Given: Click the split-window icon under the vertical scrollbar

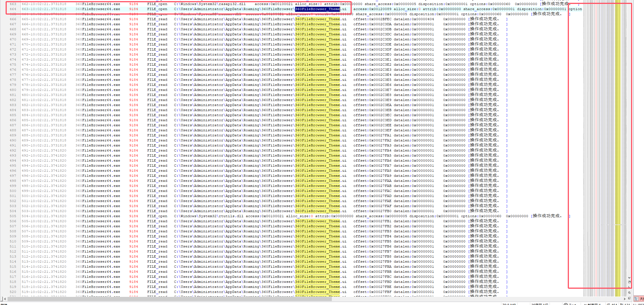Looking at the screenshot, I should (x=629, y=282).
